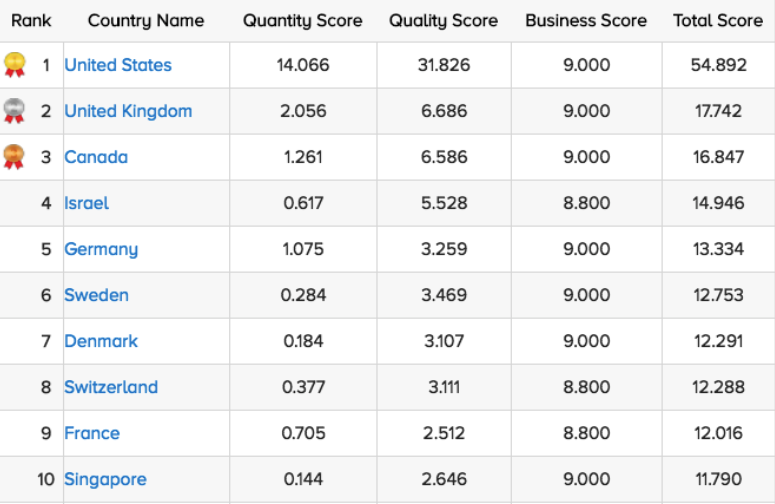Image resolution: width=775 pixels, height=504 pixels.
Task: Click the Total Score column header
Action: click(718, 20)
